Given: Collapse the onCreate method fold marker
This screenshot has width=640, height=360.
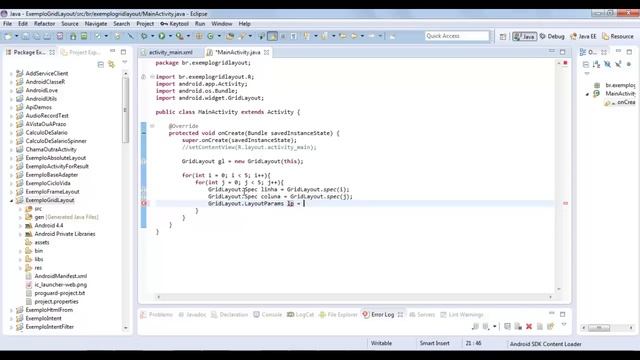Looking at the screenshot, I should [152, 126].
